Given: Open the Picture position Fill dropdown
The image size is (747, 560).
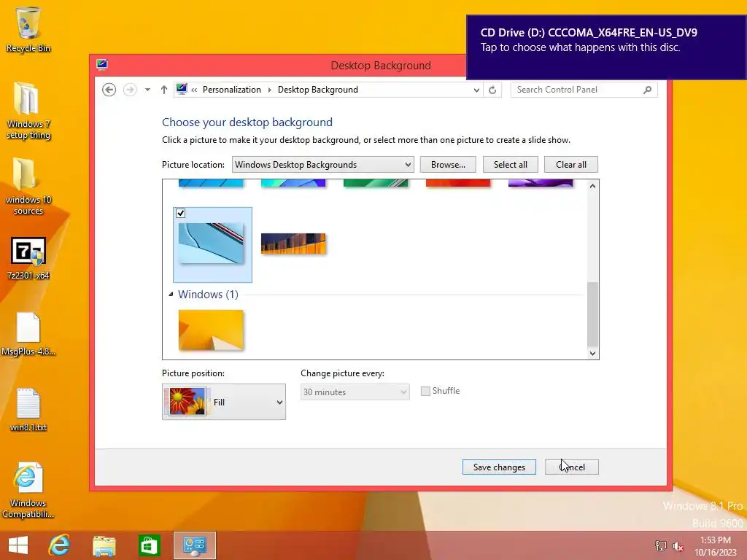Looking at the screenshot, I should tap(224, 402).
